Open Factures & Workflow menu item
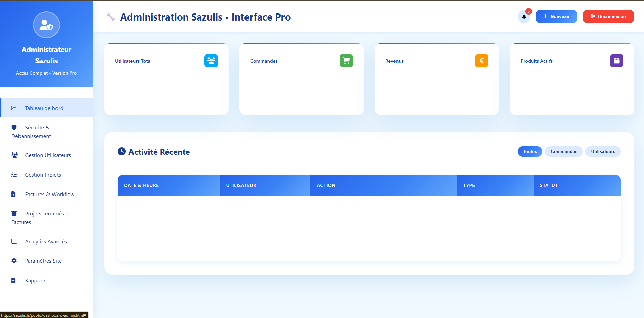The image size is (644, 318). click(x=49, y=194)
